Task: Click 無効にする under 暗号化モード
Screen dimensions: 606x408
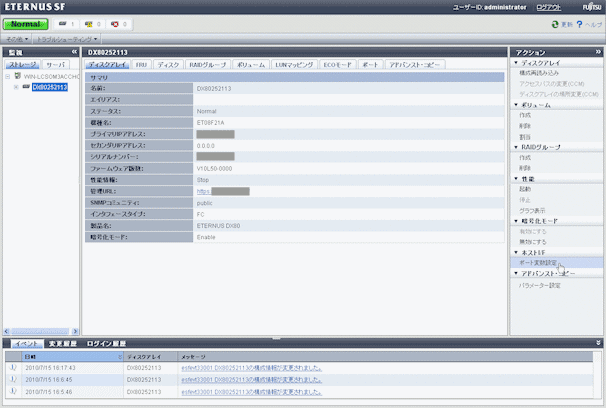Action: coord(533,242)
